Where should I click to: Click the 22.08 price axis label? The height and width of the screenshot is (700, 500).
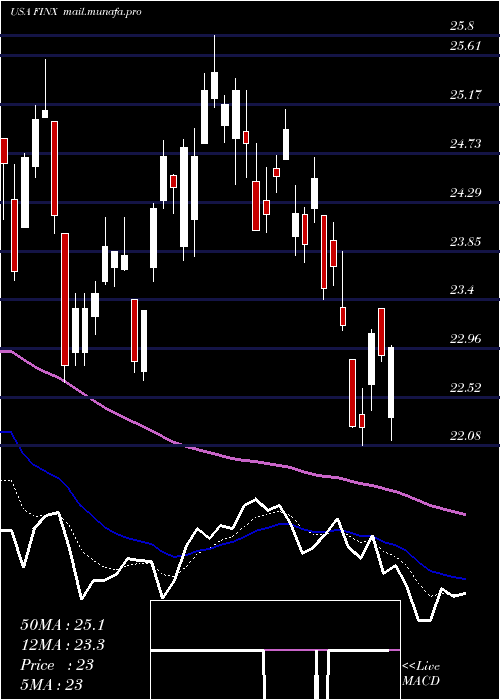tap(466, 435)
